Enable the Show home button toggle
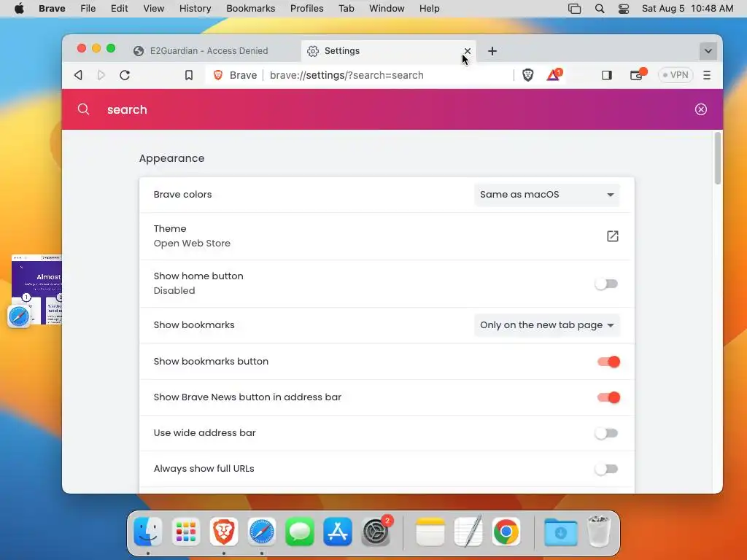 click(606, 284)
